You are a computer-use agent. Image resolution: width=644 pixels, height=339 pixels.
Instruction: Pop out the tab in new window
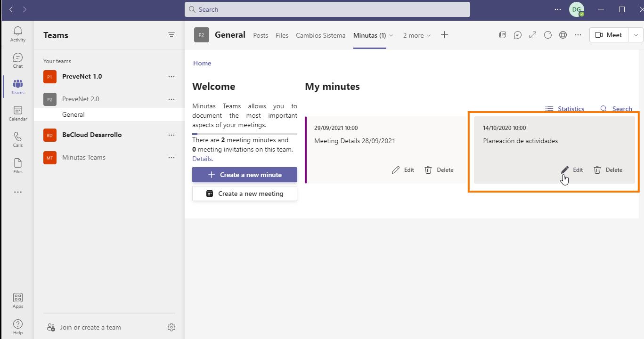coord(503,35)
